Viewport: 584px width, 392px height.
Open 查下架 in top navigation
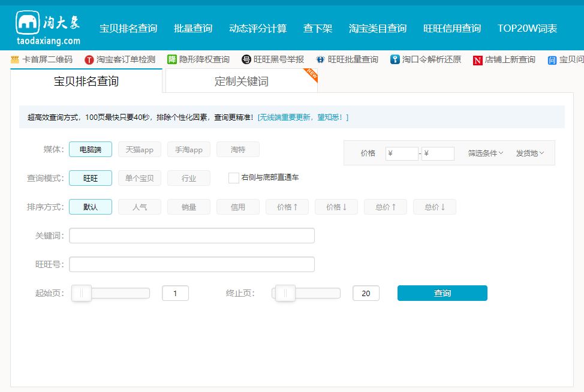pos(318,28)
